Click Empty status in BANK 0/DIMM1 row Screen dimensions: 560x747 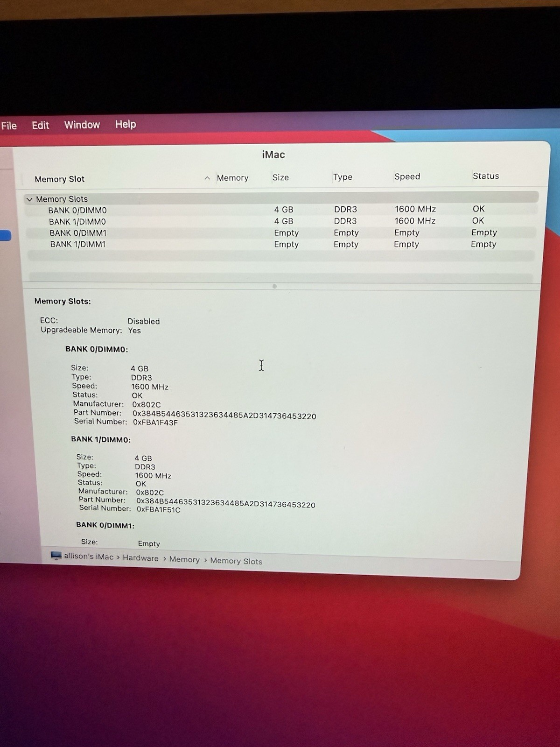click(x=484, y=233)
